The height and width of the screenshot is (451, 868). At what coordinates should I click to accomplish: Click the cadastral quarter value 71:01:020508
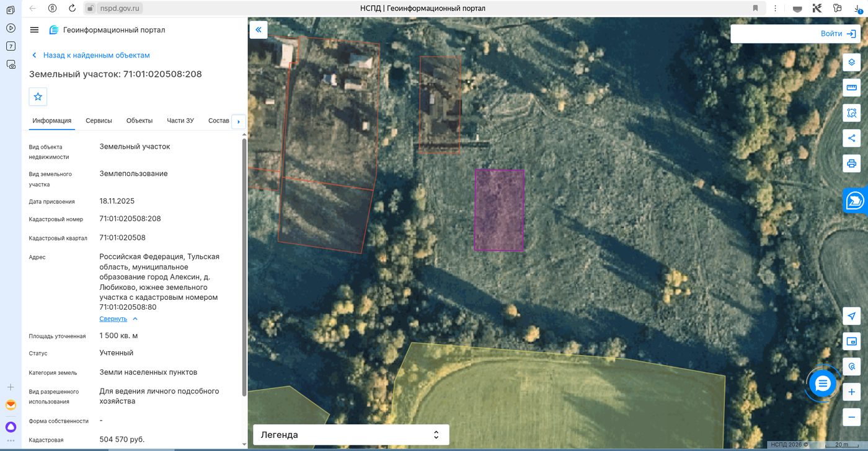pos(123,238)
